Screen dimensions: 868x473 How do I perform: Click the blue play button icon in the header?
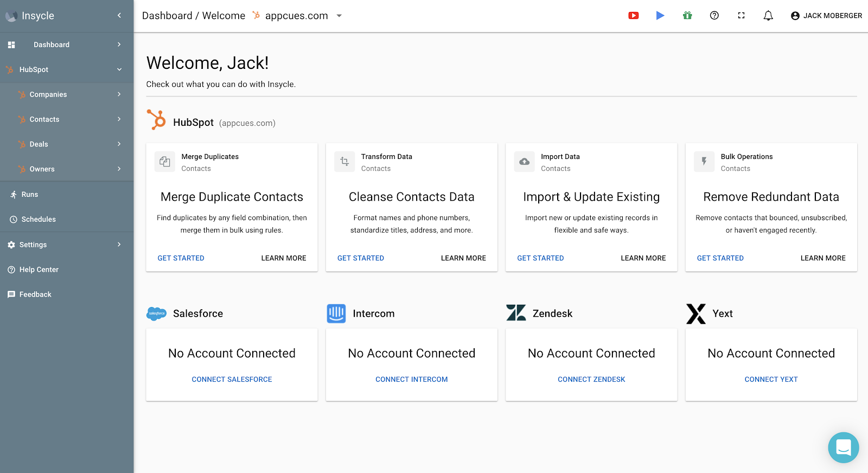[x=660, y=16]
